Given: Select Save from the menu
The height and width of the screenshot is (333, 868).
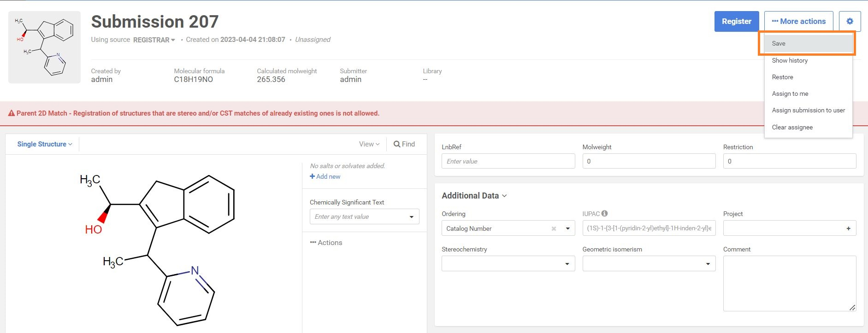Looking at the screenshot, I should (x=779, y=43).
